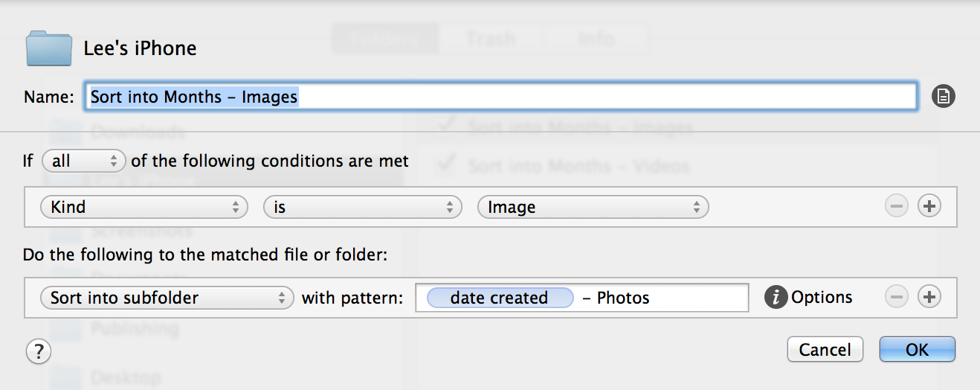Confirm the rule with OK
Screen dimensions: 980x390
coord(917,350)
